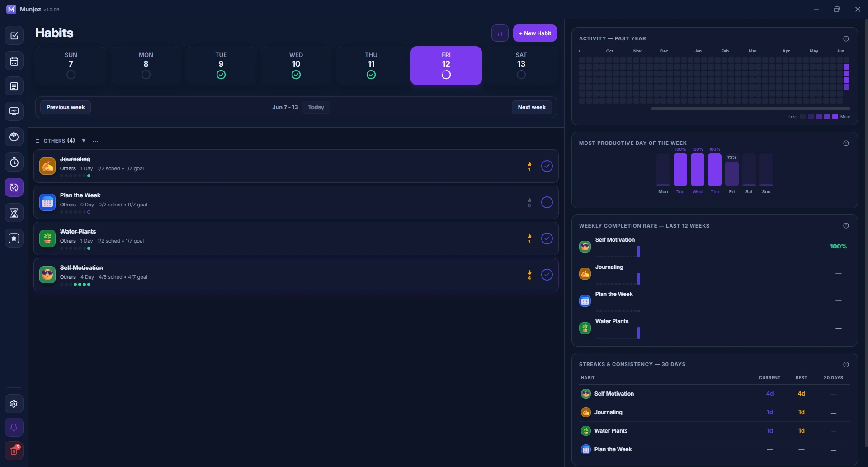Click the brightest legend swatch next to More
This screenshot has height=467, width=868.
pyautogui.click(x=835, y=117)
